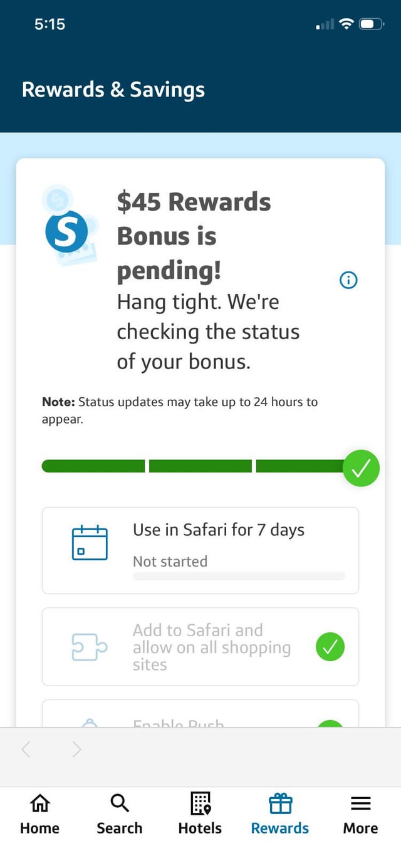Viewport: 401px width, 868px height.
Task: Open the bonus info tooltip icon
Action: pyautogui.click(x=348, y=280)
